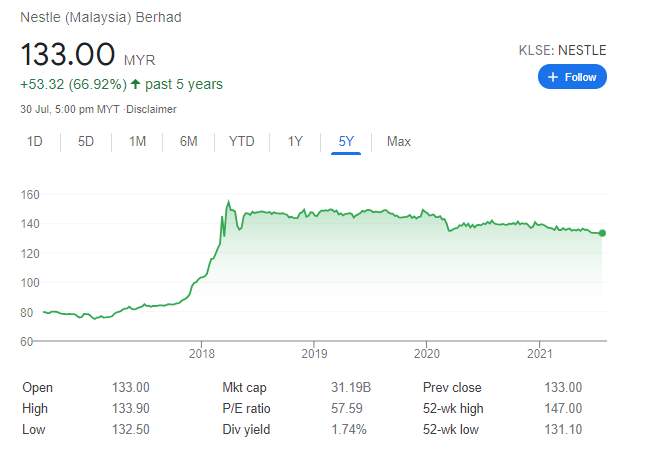Viewport: 651px width, 458px height.
Task: Choose the YTD chart range
Action: pyautogui.click(x=242, y=142)
